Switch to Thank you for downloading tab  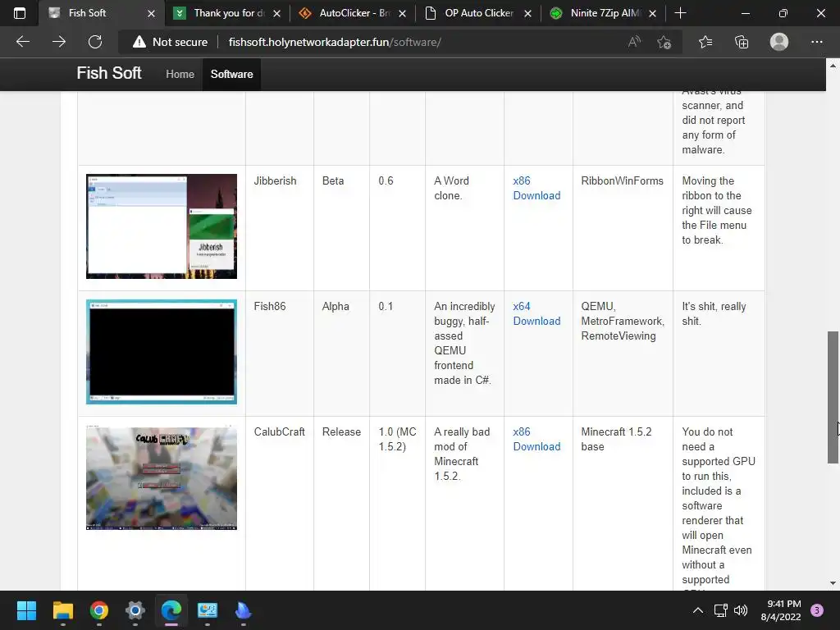point(228,13)
